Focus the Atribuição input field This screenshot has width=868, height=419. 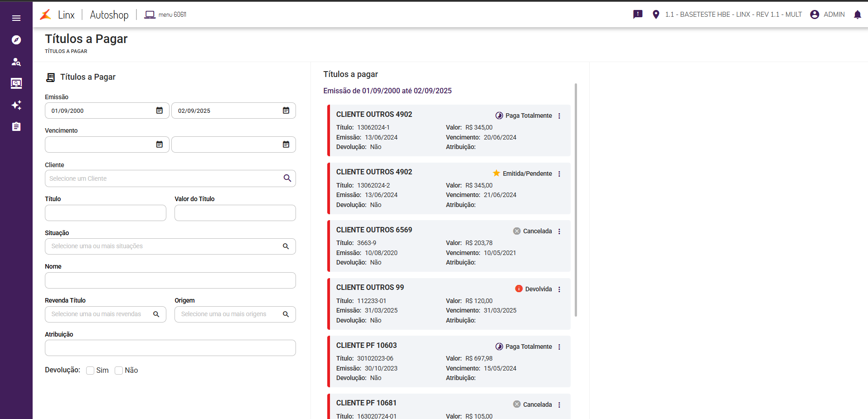(170, 348)
